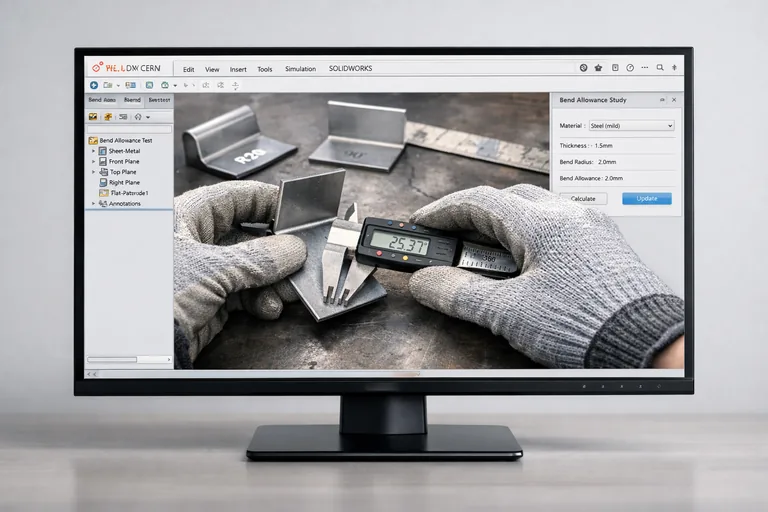
Task: Click the Front Plane icon
Action: coord(103,161)
